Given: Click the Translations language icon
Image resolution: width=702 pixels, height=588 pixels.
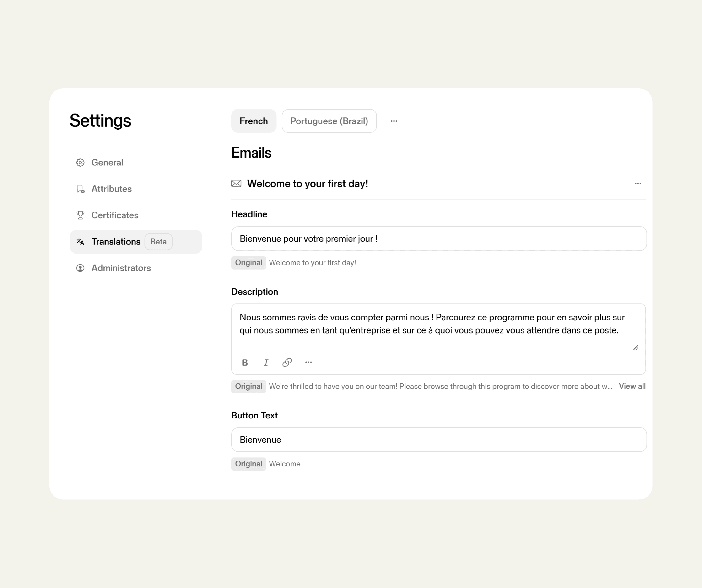Looking at the screenshot, I should pyautogui.click(x=80, y=242).
